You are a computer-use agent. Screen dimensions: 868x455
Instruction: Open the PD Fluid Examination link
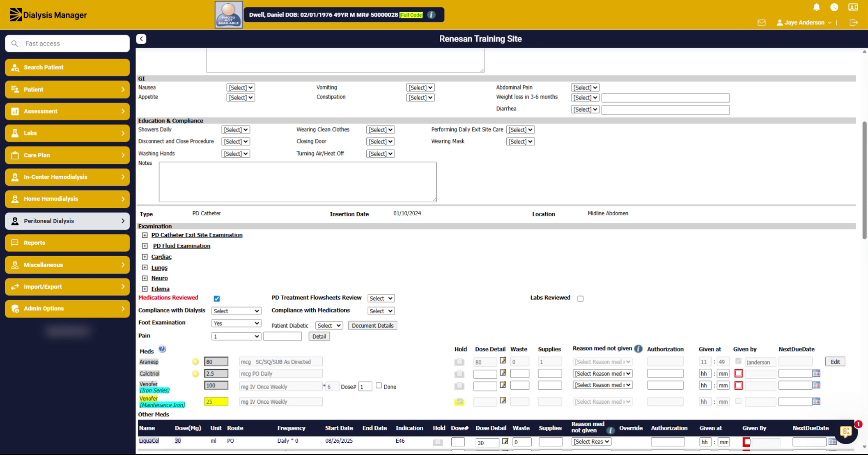click(x=182, y=246)
